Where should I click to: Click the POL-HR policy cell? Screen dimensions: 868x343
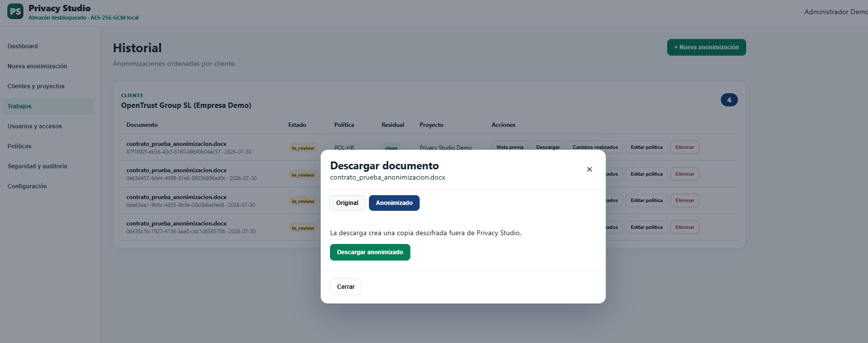pos(344,147)
